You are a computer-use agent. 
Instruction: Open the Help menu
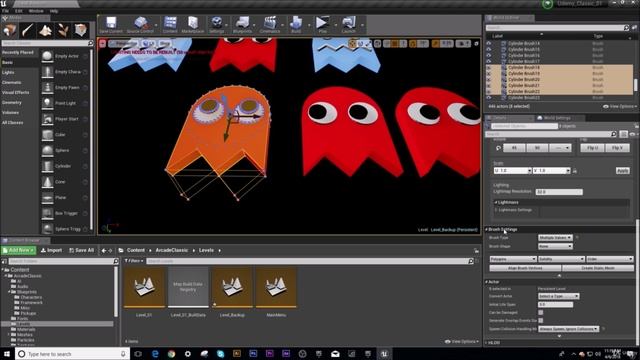point(53,11)
